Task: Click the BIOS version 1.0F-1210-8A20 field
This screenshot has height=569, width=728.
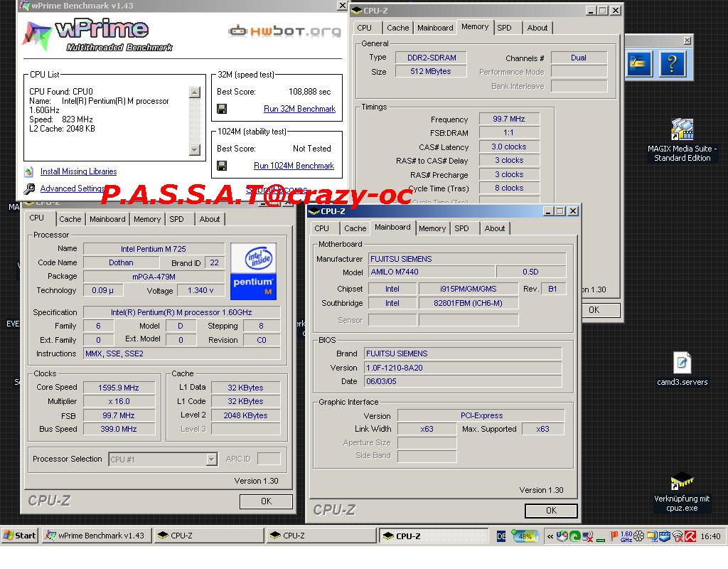Action: 463,368
